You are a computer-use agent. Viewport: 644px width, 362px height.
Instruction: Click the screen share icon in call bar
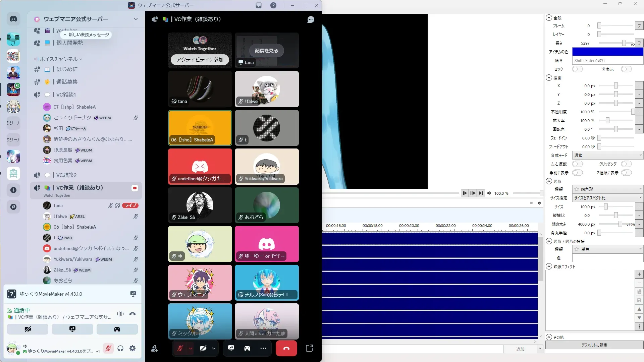pyautogui.click(x=231, y=348)
